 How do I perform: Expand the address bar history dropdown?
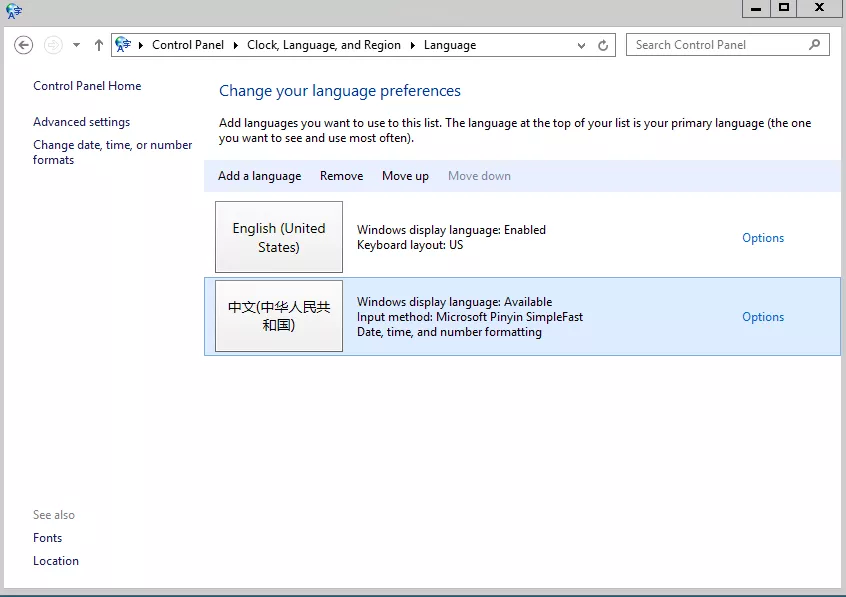click(x=582, y=45)
